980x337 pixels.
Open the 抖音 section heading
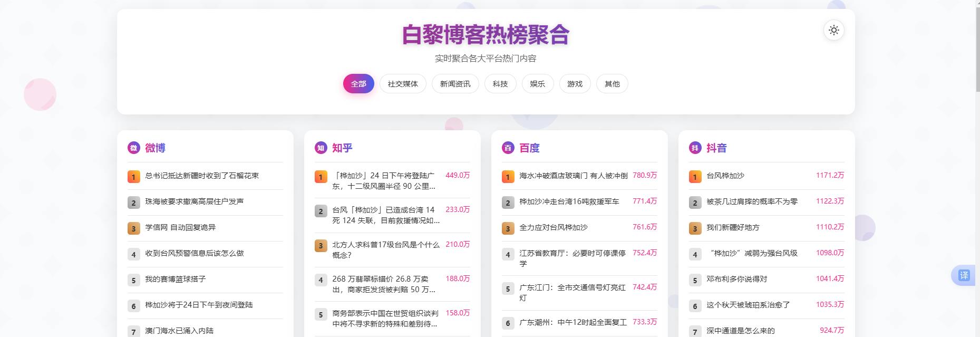pyautogui.click(x=716, y=148)
